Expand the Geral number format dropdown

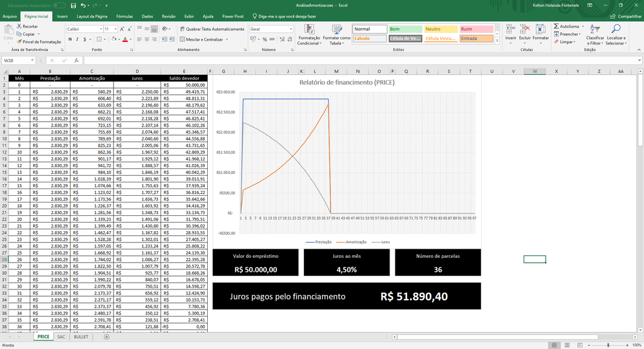coord(291,29)
